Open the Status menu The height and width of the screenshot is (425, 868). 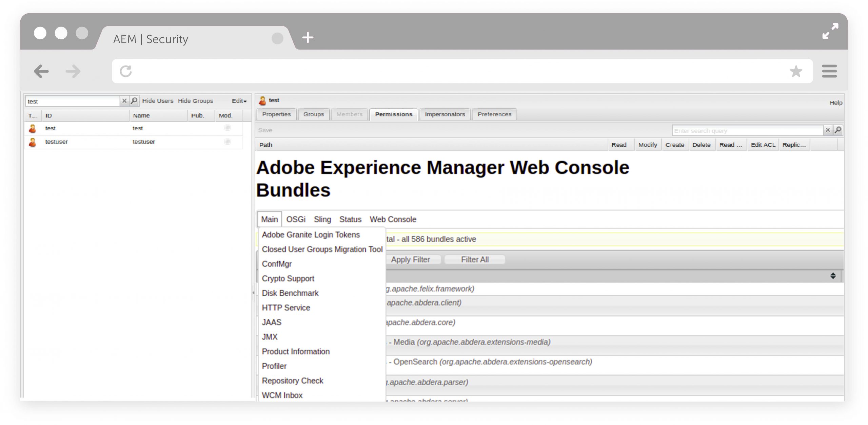pos(351,219)
